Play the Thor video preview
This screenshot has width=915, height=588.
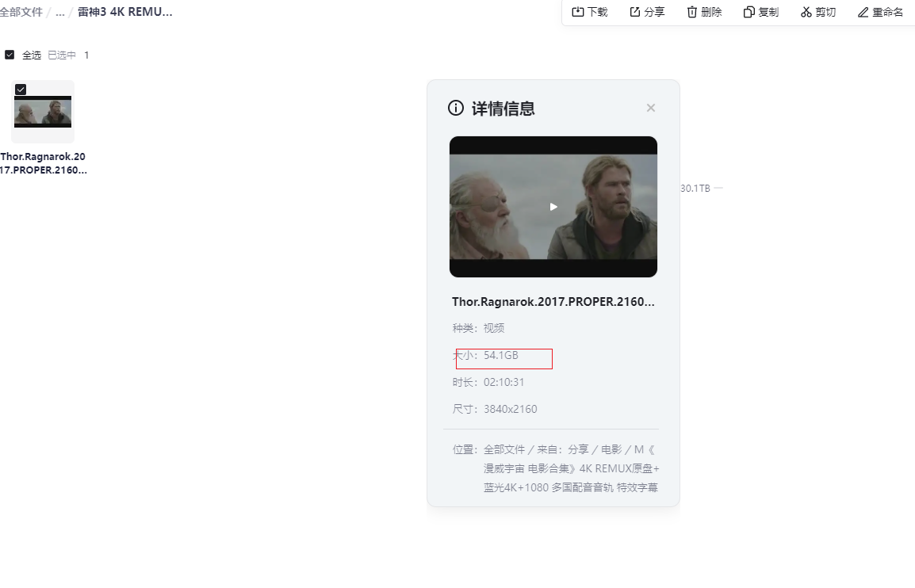pos(553,207)
